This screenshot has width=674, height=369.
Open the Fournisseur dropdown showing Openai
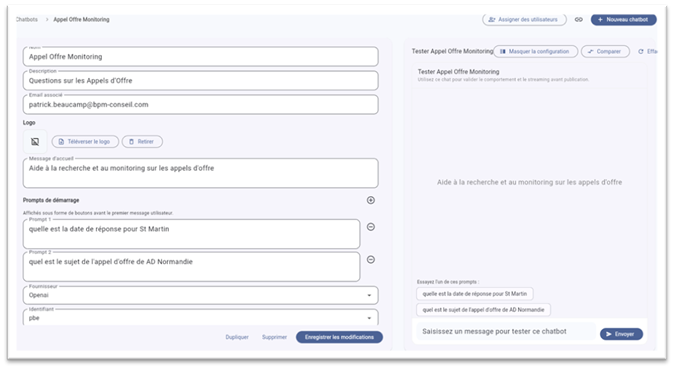pyautogui.click(x=200, y=295)
